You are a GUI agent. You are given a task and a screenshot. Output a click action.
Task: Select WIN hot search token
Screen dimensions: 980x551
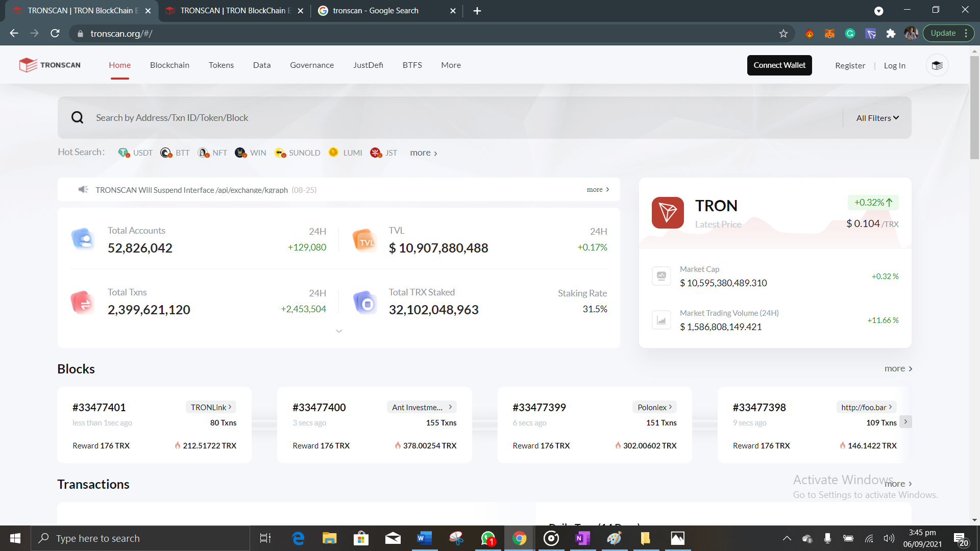click(x=250, y=153)
